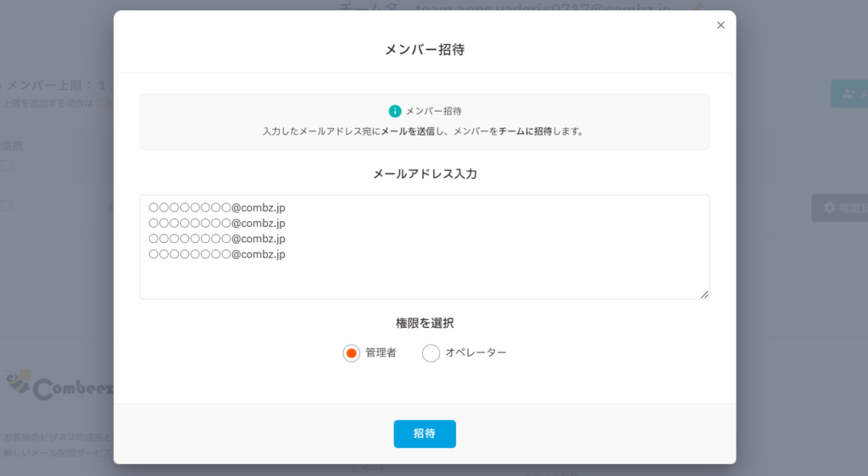
Task: Click the オペレーター label text
Action: 476,352
